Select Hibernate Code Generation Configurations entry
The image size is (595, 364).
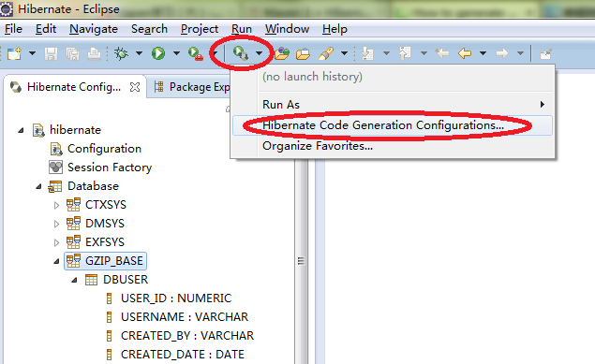(x=393, y=125)
